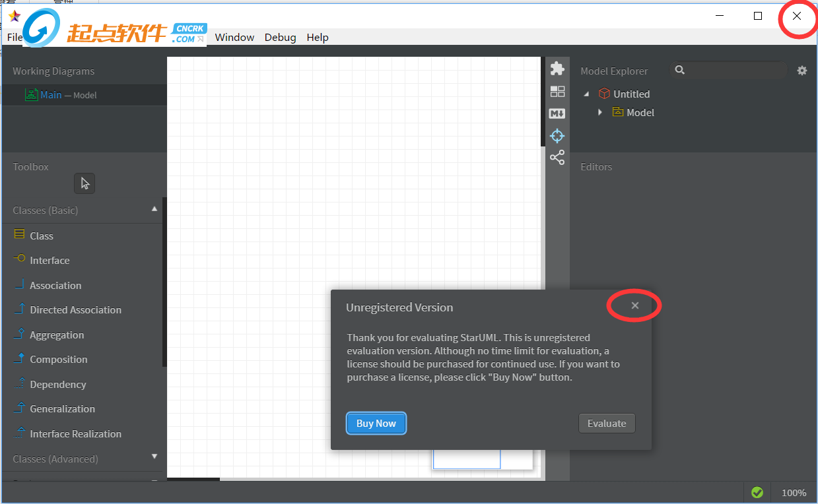Collapse the Untitled project node

point(586,94)
